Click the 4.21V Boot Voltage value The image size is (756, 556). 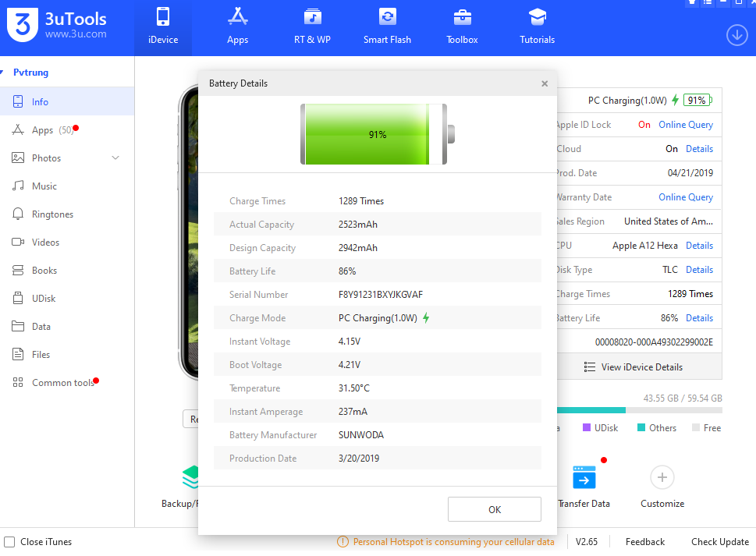click(350, 365)
